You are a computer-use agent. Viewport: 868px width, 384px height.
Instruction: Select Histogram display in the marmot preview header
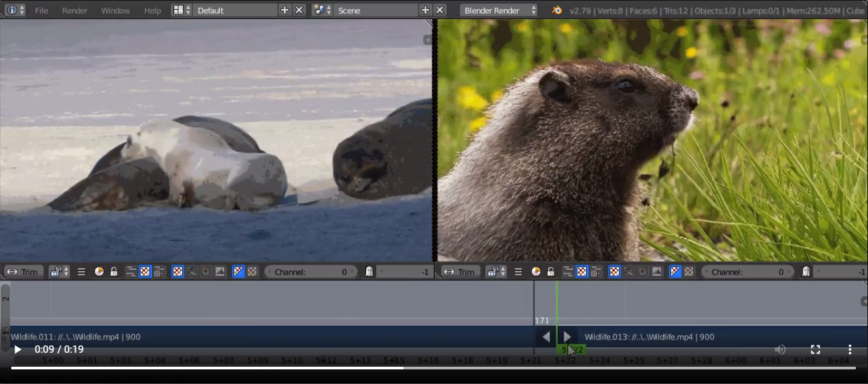coord(657,272)
